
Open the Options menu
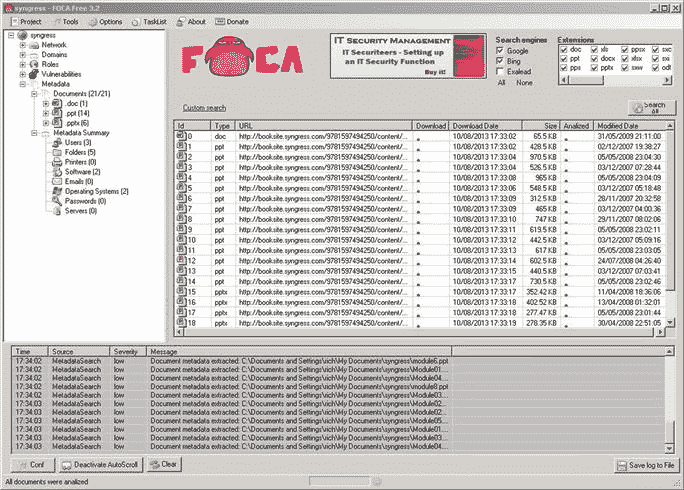106,22
